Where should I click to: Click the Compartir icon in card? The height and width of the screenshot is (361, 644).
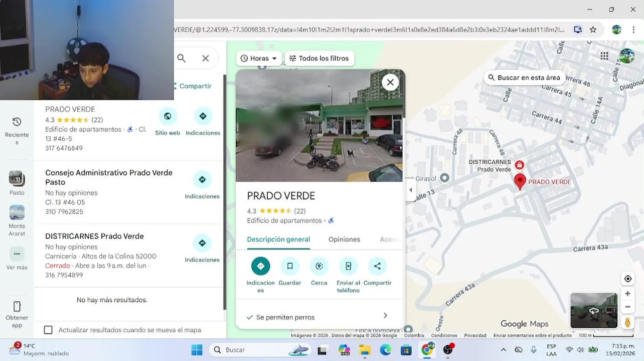pyautogui.click(x=377, y=266)
